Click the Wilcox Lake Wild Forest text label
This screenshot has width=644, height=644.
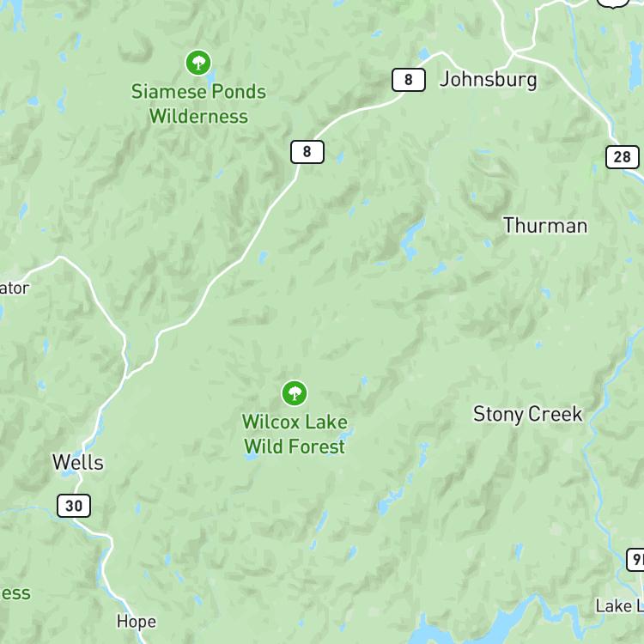pos(295,434)
